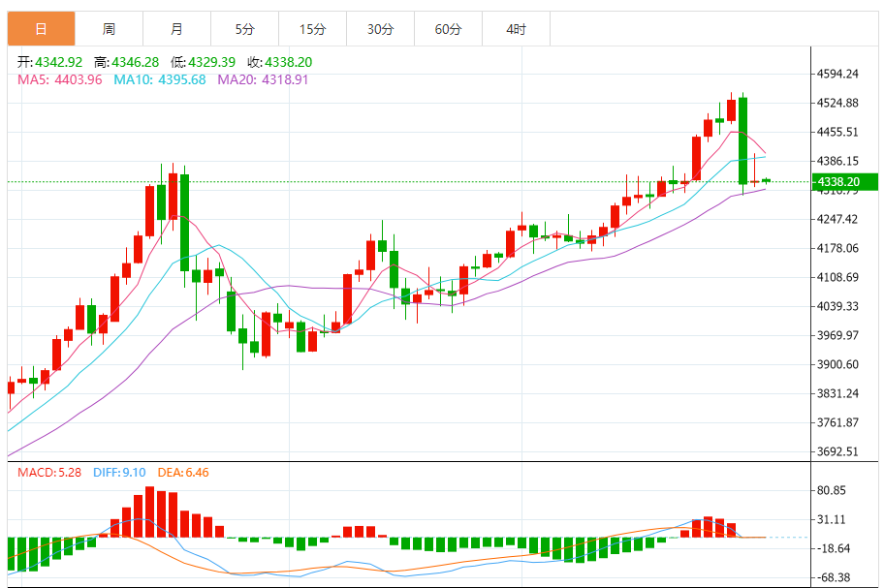
Task: Click the MA5: 4403.96 indicator label
Action: point(60,79)
